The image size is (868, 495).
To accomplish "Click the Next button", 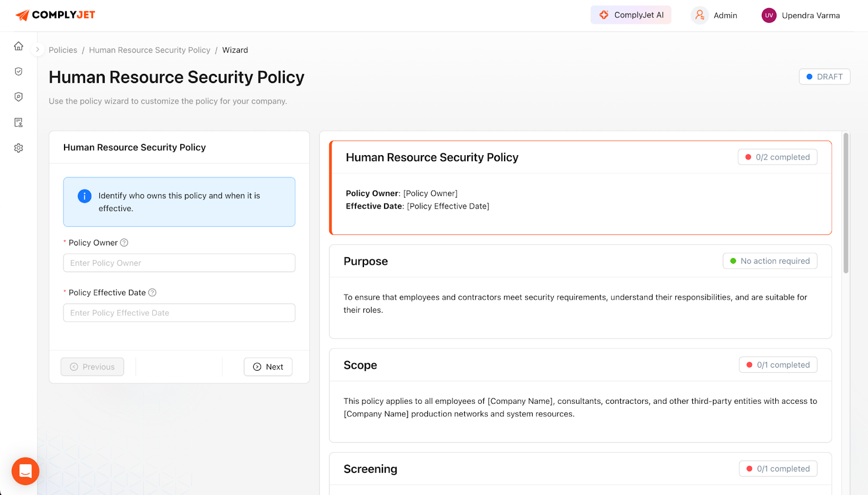I will (268, 367).
